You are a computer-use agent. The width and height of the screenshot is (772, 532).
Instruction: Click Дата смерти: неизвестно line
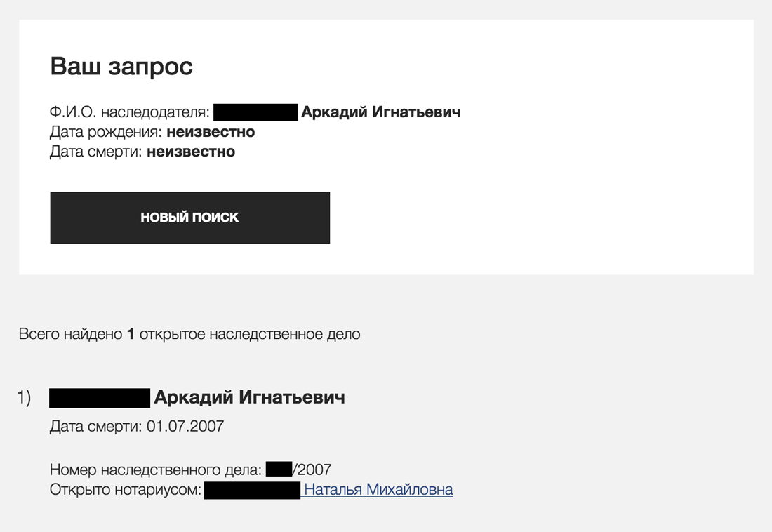pos(142,152)
